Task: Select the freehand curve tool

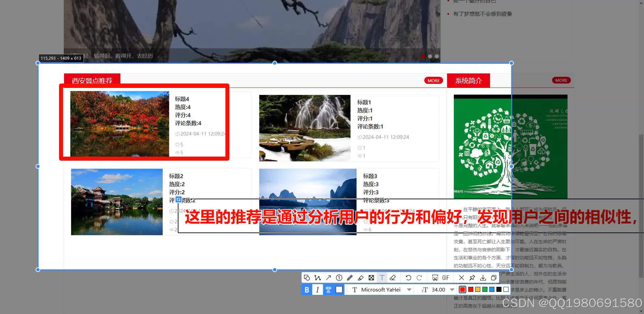Action: 318,277
